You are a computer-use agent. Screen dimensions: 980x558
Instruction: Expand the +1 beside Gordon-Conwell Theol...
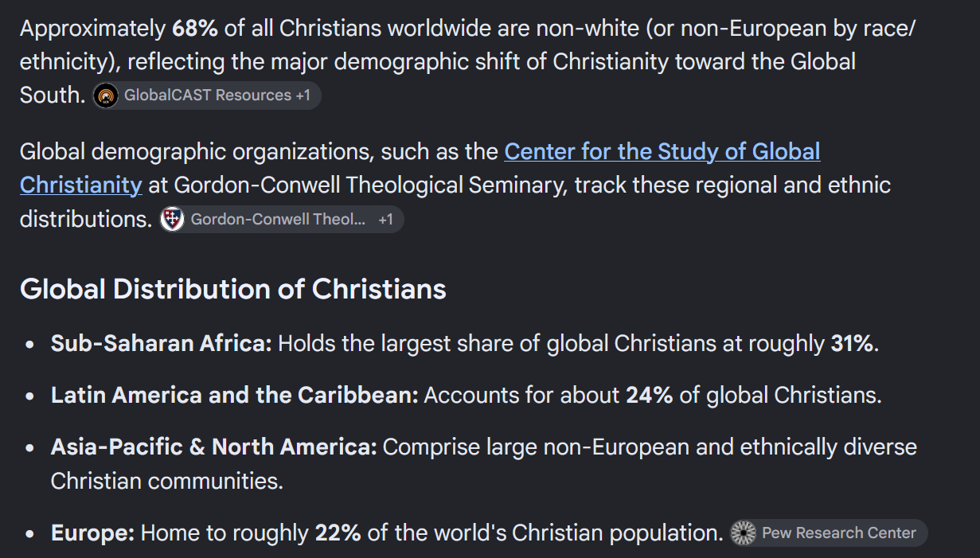385,220
